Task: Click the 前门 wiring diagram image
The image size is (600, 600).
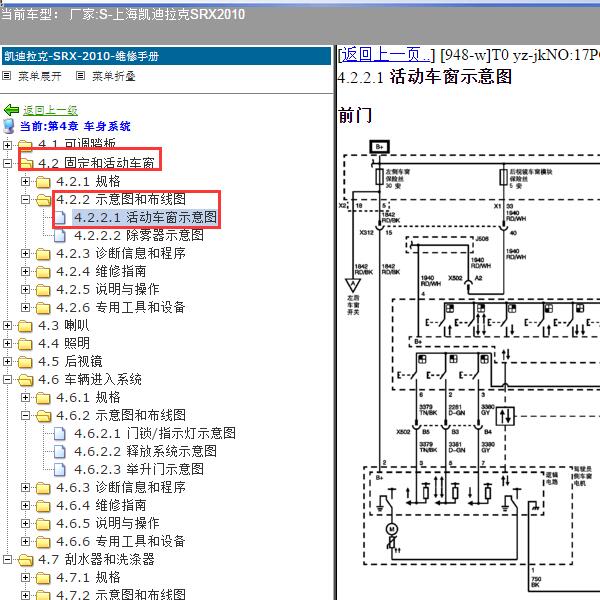Action: 471,367
